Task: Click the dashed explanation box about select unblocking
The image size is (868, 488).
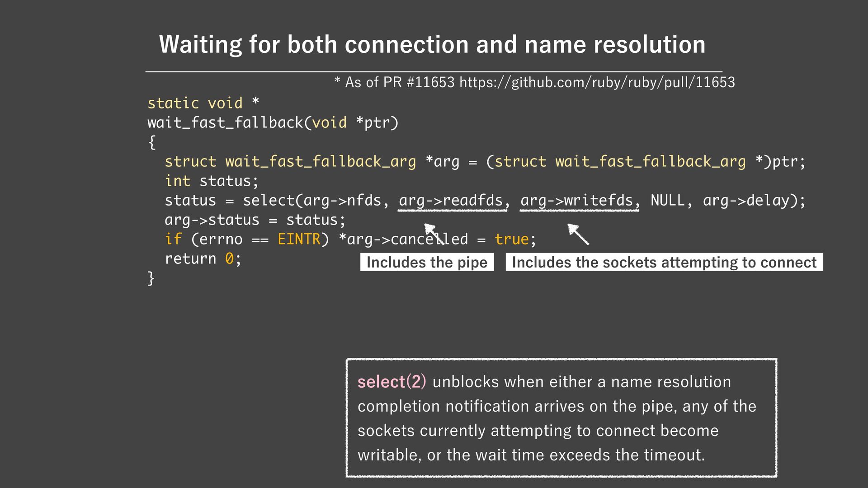Action: [x=561, y=418]
